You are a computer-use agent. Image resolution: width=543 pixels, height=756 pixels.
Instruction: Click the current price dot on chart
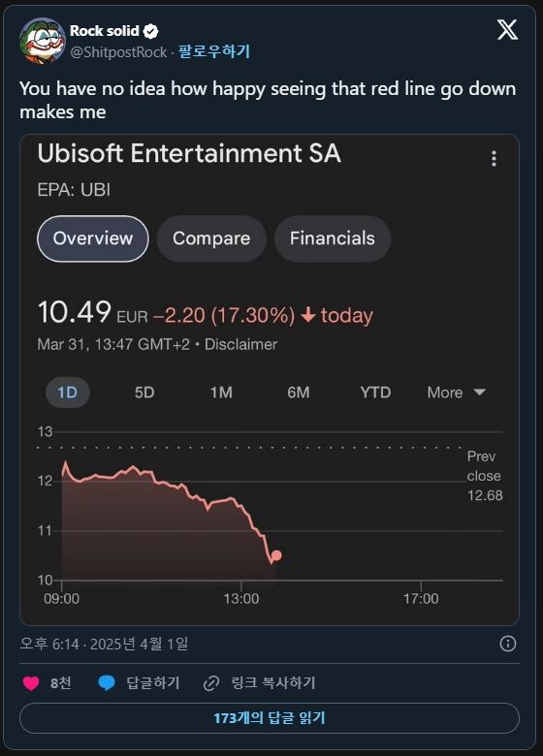[x=276, y=555]
